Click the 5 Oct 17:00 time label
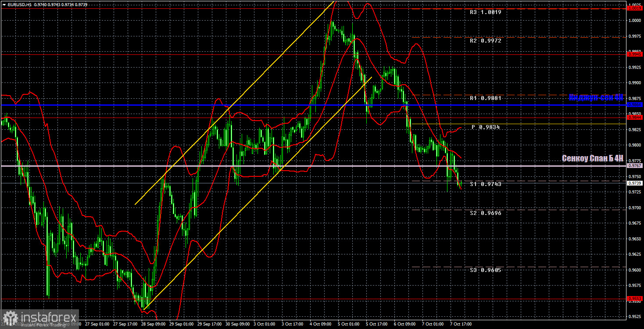 tap(377, 324)
